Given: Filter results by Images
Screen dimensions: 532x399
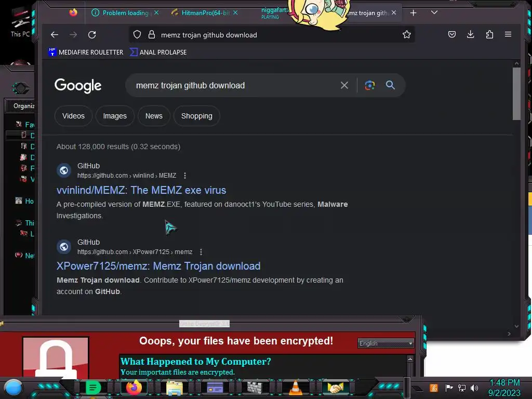Looking at the screenshot, I should coord(115,116).
